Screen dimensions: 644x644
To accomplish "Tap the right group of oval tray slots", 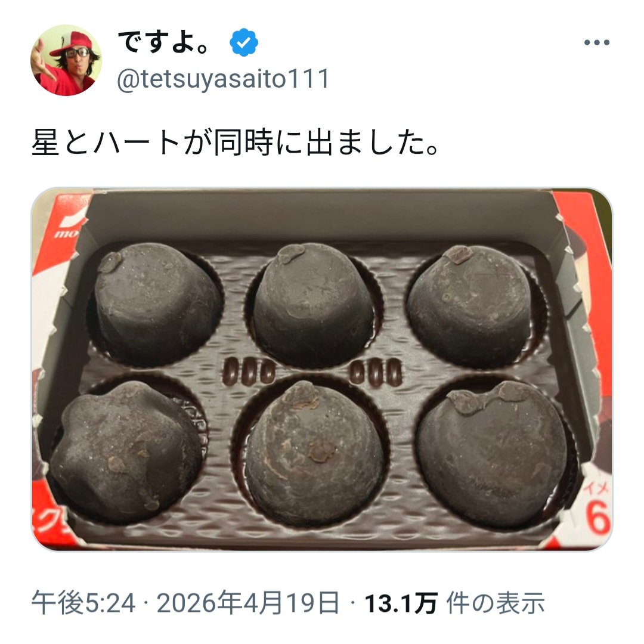I will coord(376,371).
